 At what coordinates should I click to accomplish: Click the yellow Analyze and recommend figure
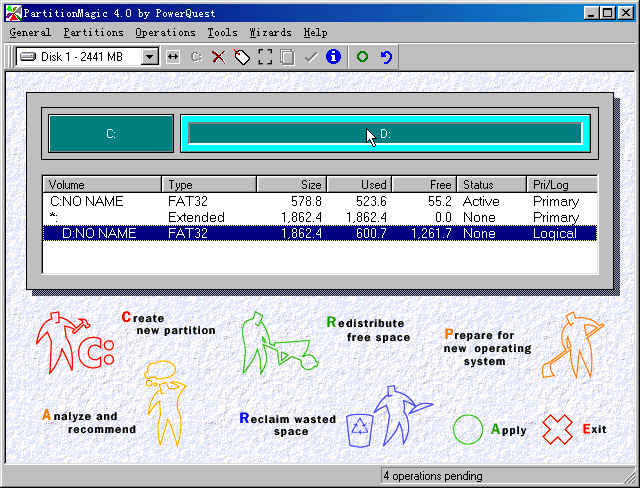coord(165,404)
